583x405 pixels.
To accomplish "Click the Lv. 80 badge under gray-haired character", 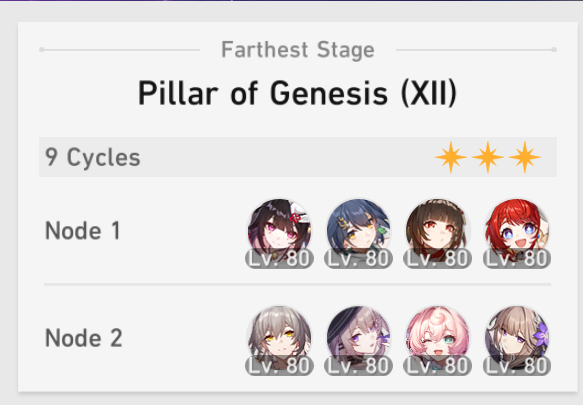I will (x=280, y=366).
